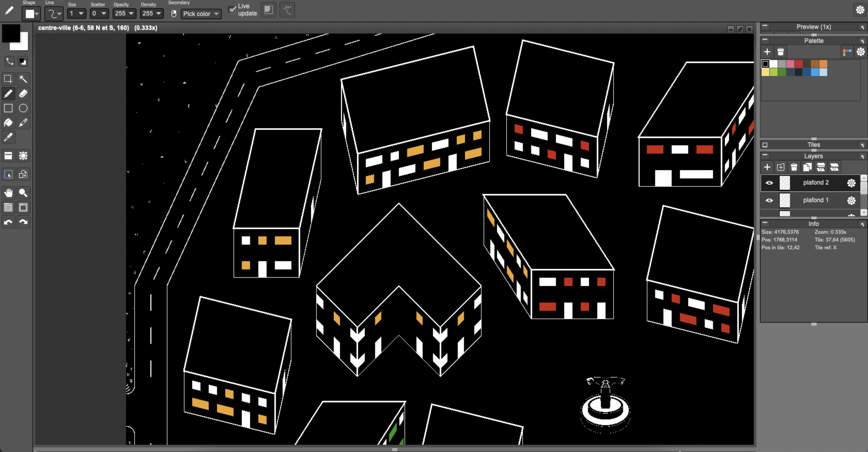Click the primary black color box

click(11, 33)
